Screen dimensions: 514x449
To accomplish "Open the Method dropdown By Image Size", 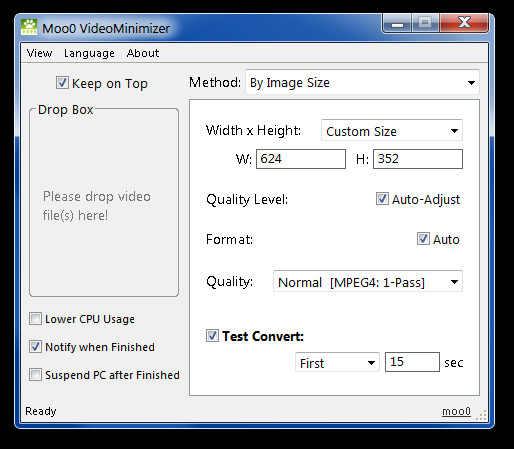I will pos(362,82).
